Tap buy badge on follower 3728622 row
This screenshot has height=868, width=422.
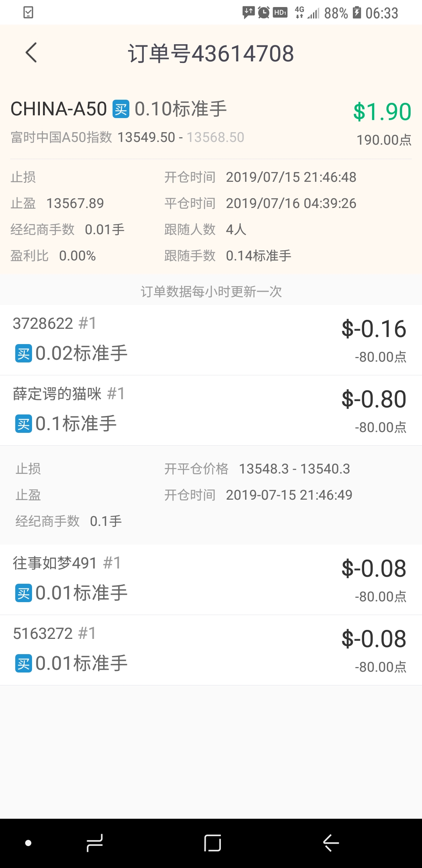(23, 354)
